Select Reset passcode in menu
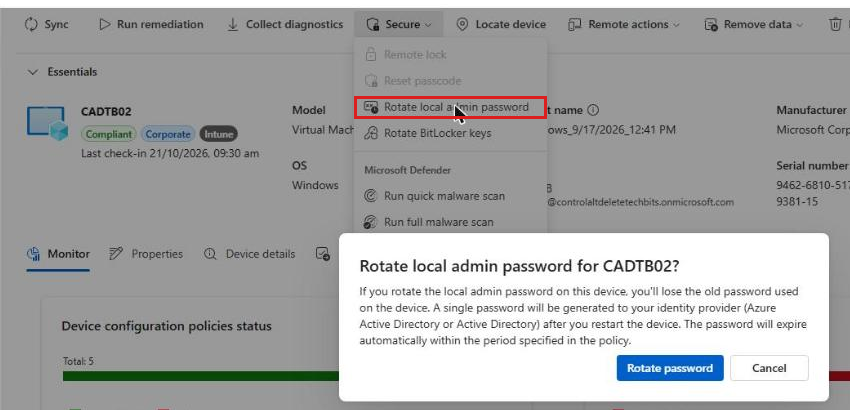This screenshot has width=850, height=410. click(x=450, y=81)
